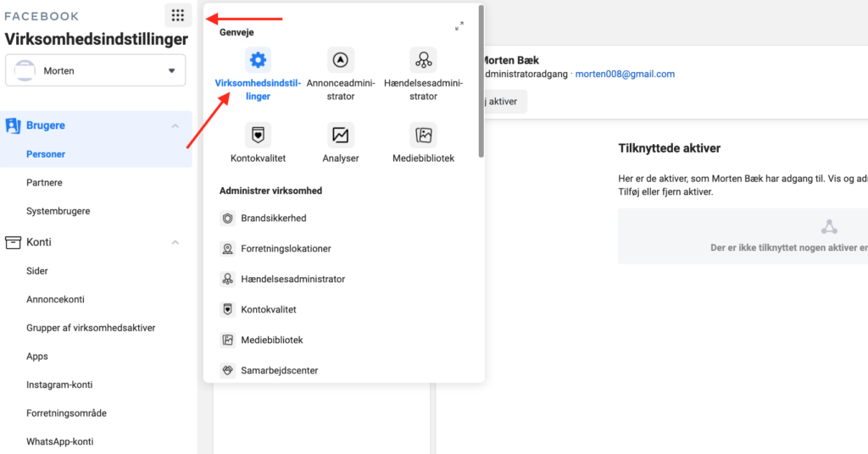Click the FACEBOOK logo text

pos(42,16)
